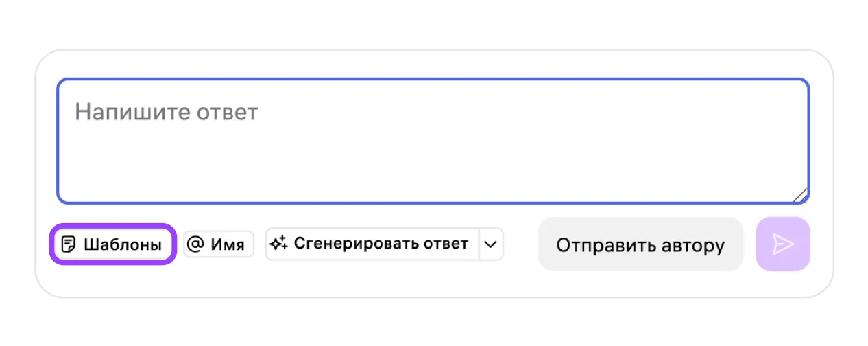Focus the Напишите ответ text field
This screenshot has width=868, height=346.
coord(433,141)
